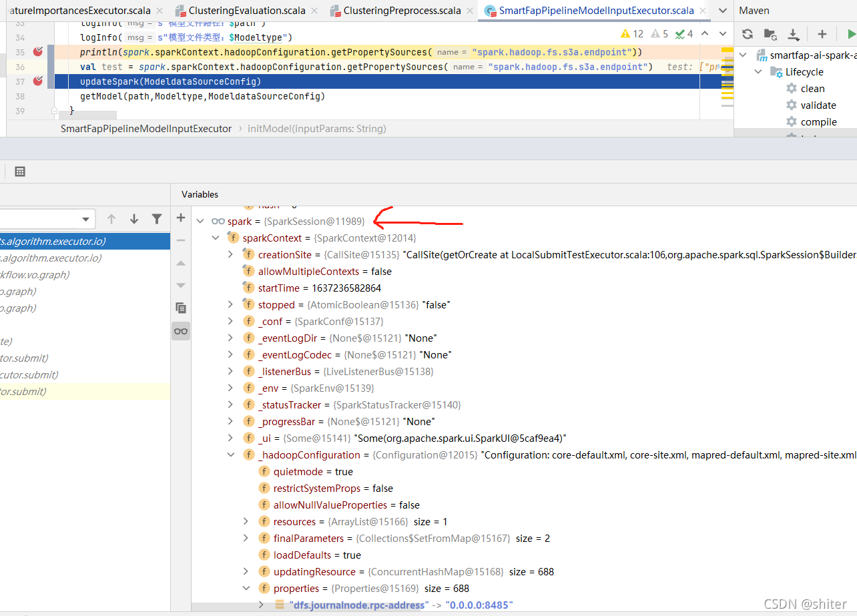The height and width of the screenshot is (616, 857).
Task: Toggle the breakpoint on line 35
Action: (x=37, y=52)
